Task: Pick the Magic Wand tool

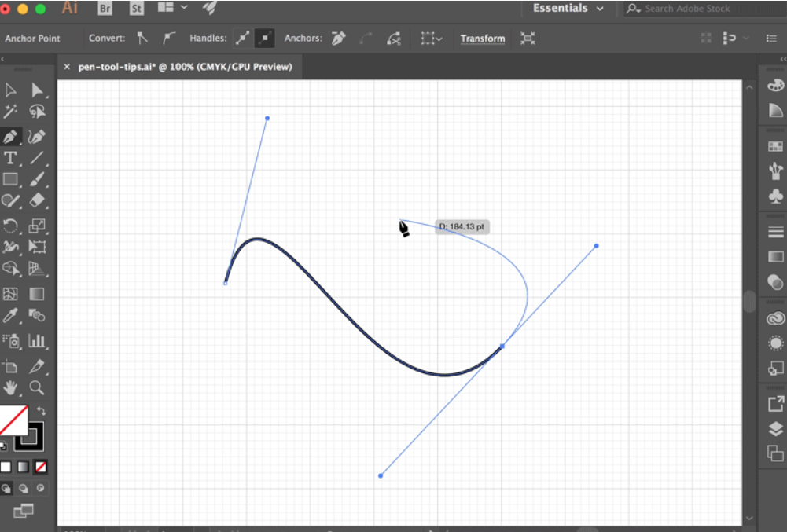Action: pos(11,112)
